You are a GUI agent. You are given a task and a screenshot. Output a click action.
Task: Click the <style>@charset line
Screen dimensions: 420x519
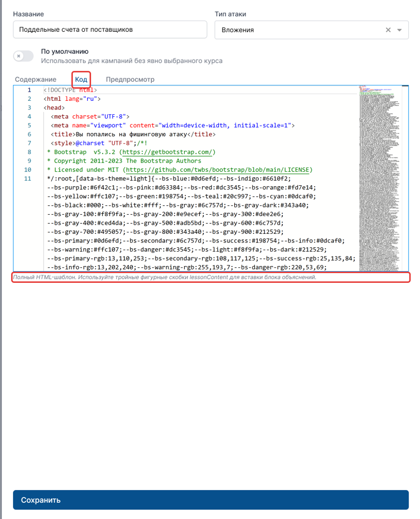pos(99,144)
